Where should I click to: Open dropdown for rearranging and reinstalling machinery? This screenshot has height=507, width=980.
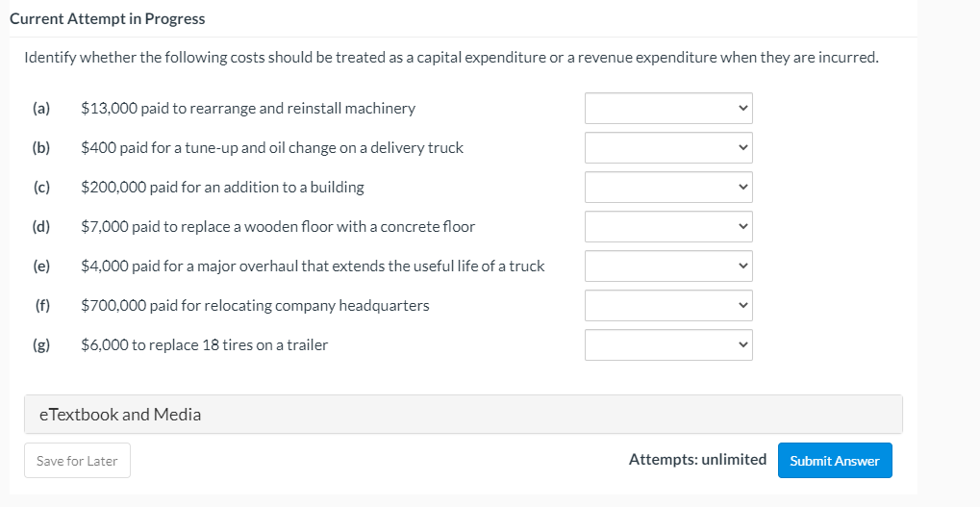coord(668,108)
